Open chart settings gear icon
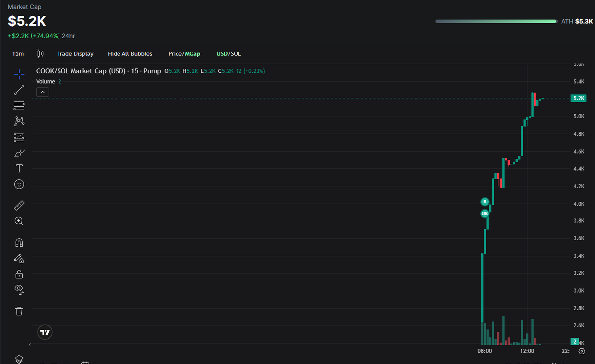595x364 pixels. (x=582, y=351)
